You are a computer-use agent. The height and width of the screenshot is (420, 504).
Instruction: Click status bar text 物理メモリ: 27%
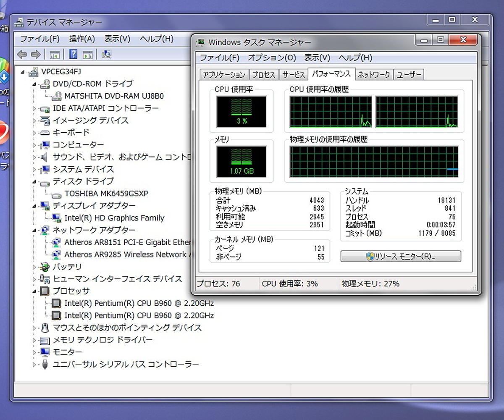[370, 284]
